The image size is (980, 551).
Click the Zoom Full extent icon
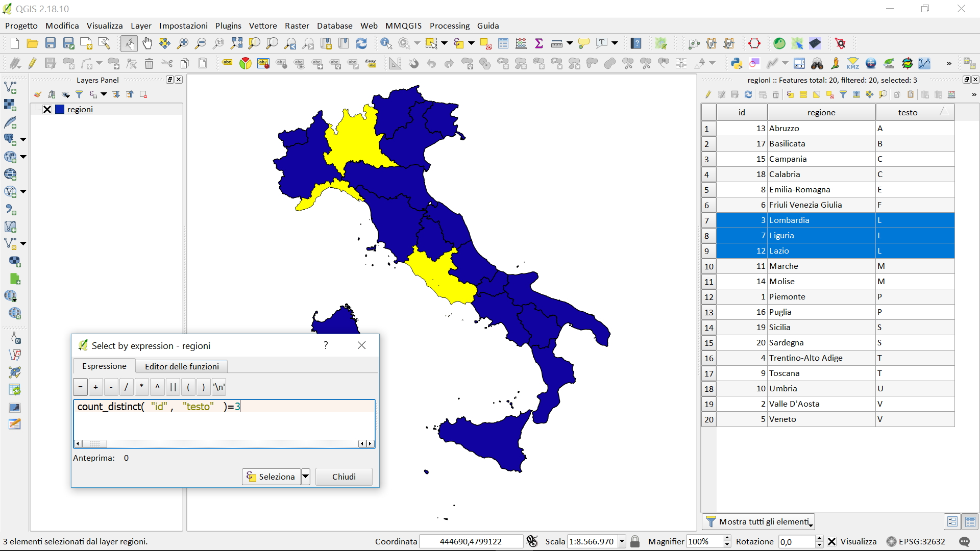236,44
